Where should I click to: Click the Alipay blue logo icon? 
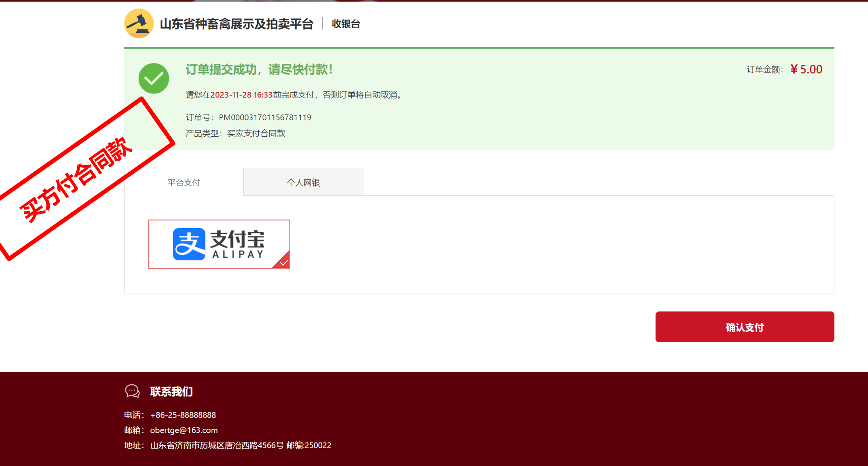coord(189,244)
